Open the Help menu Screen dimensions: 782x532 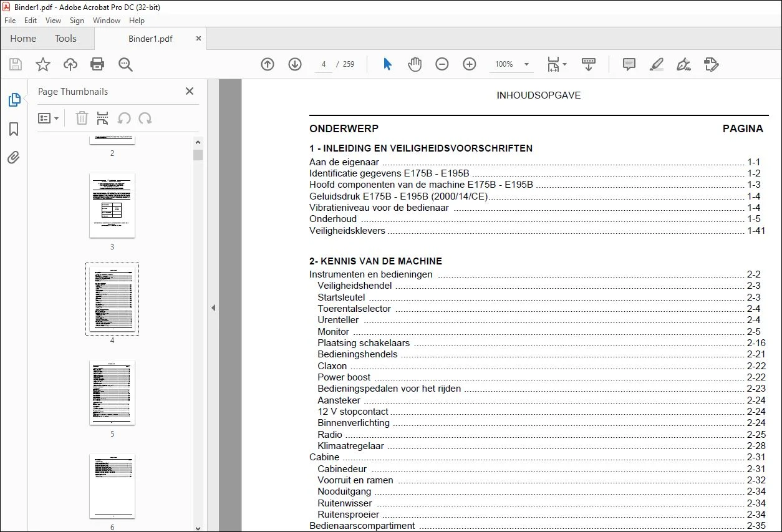(x=137, y=21)
